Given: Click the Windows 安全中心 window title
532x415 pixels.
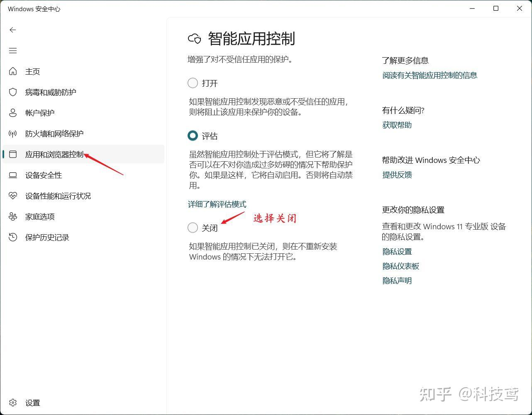Looking at the screenshot, I should point(34,9).
